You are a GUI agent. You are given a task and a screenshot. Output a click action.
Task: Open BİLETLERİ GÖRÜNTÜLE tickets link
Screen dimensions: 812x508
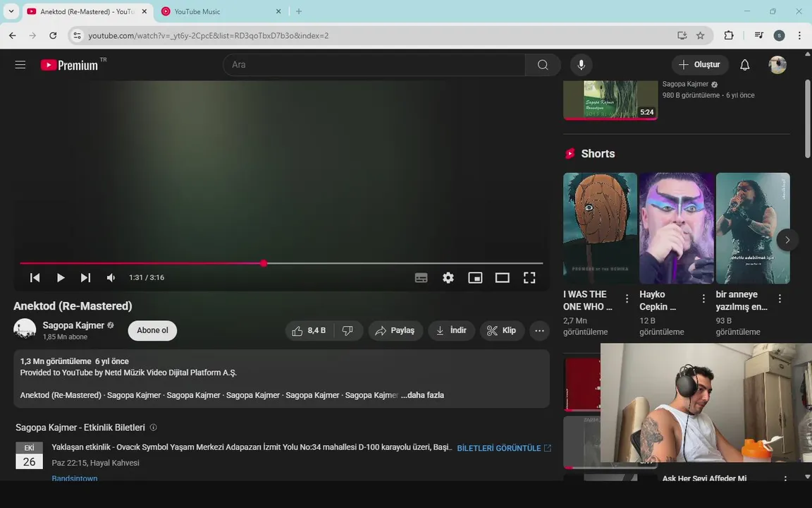504,448
